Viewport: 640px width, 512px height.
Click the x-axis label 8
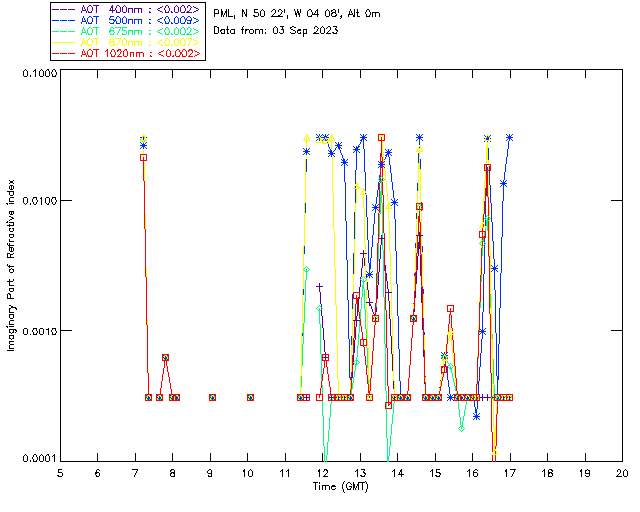point(173,473)
